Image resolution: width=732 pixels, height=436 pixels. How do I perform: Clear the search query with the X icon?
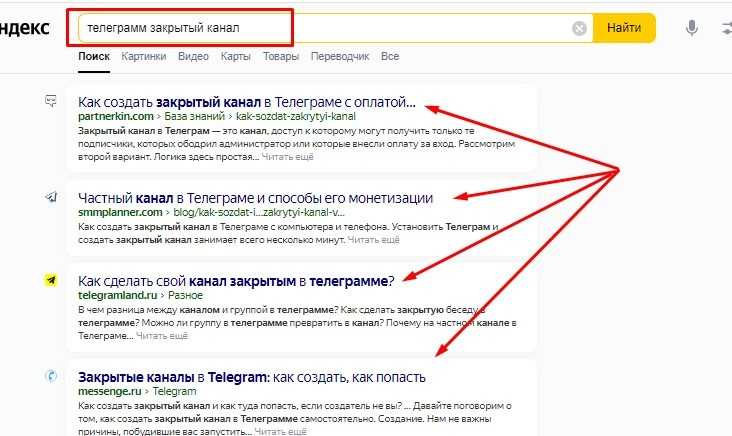[579, 28]
